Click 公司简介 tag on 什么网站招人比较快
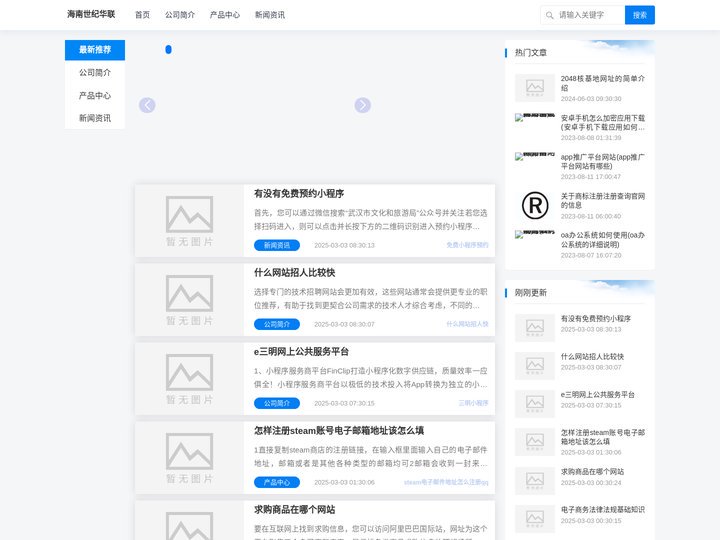Screen dimensions: 720x540 click(277, 324)
